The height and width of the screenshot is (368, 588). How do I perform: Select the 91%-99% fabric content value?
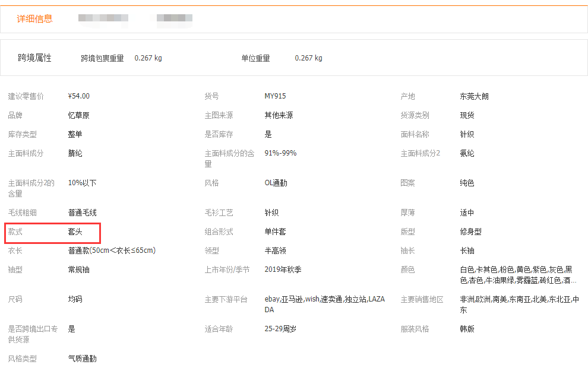click(280, 153)
